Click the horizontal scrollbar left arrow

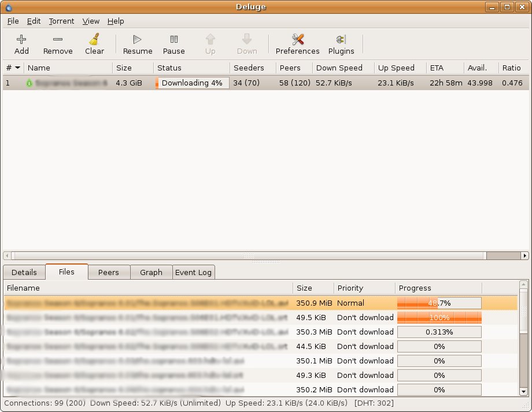point(7,255)
